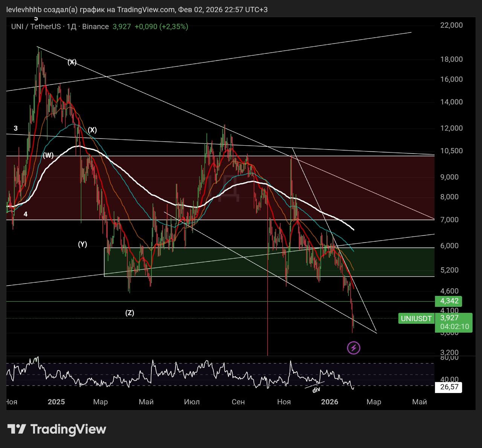
Task: Click the 2026 label on time axis
Action: click(x=329, y=402)
